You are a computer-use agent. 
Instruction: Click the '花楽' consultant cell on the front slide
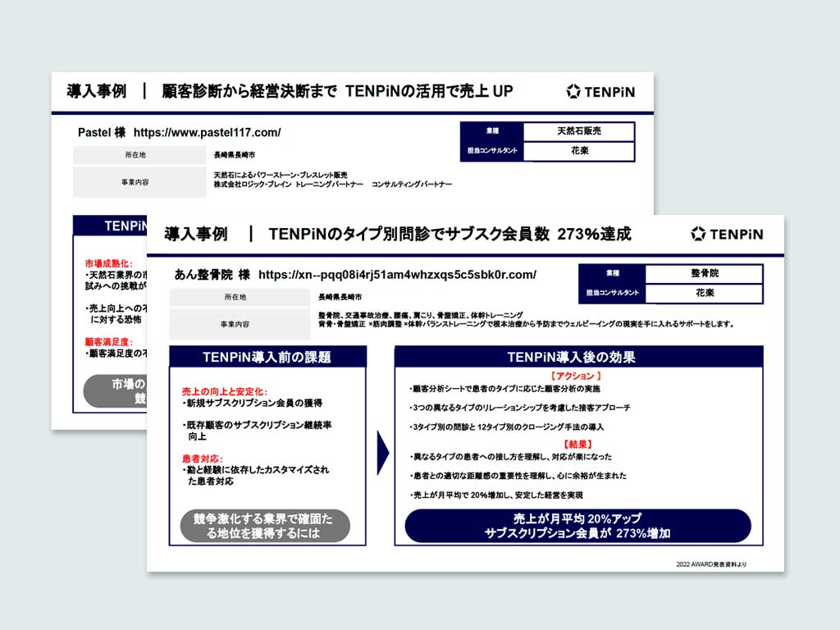[x=704, y=293]
